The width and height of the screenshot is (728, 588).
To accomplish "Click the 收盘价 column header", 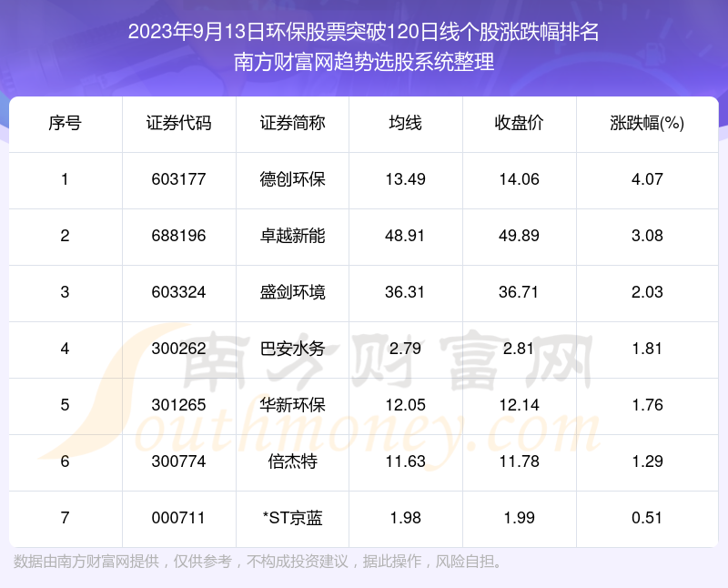I will pos(519,123).
